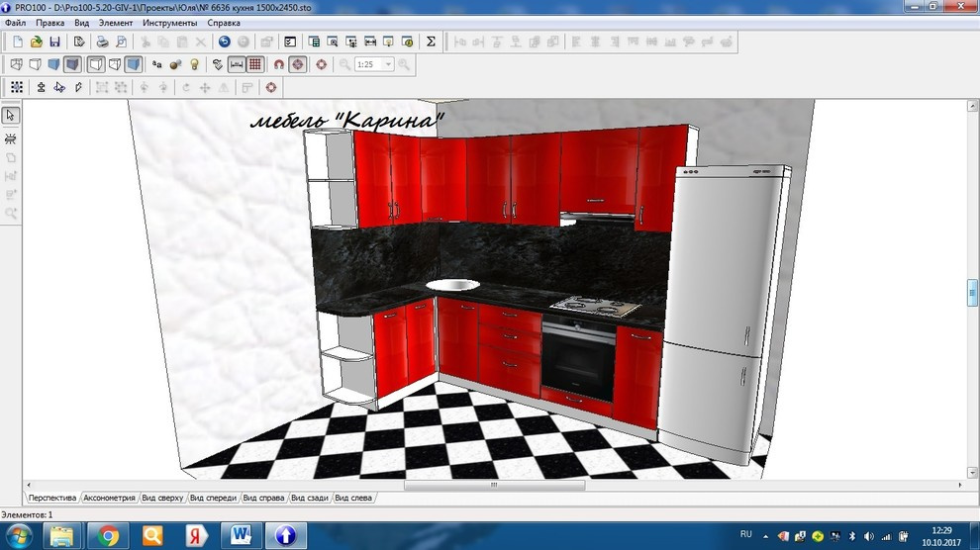Select the arrow pointer tool in left sidebar
The image size is (980, 550).
click(x=11, y=115)
